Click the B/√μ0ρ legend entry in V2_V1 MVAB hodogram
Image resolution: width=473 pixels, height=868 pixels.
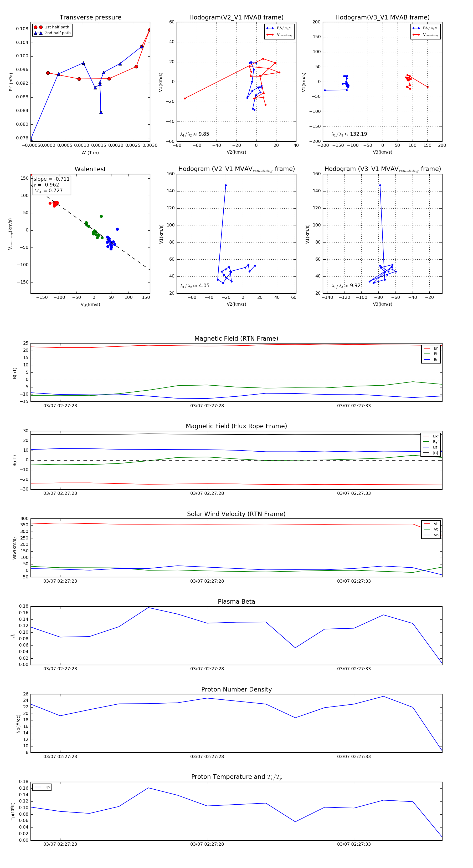279,28
